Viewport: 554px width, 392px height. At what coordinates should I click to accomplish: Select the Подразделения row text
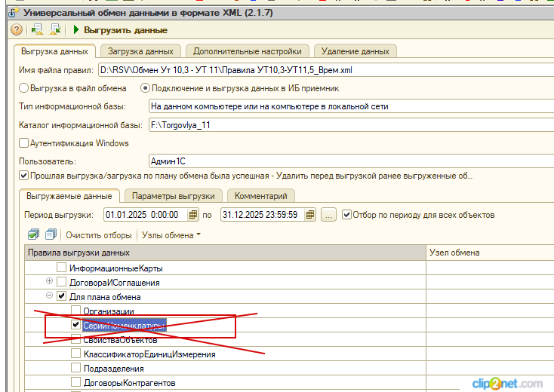[x=114, y=369]
